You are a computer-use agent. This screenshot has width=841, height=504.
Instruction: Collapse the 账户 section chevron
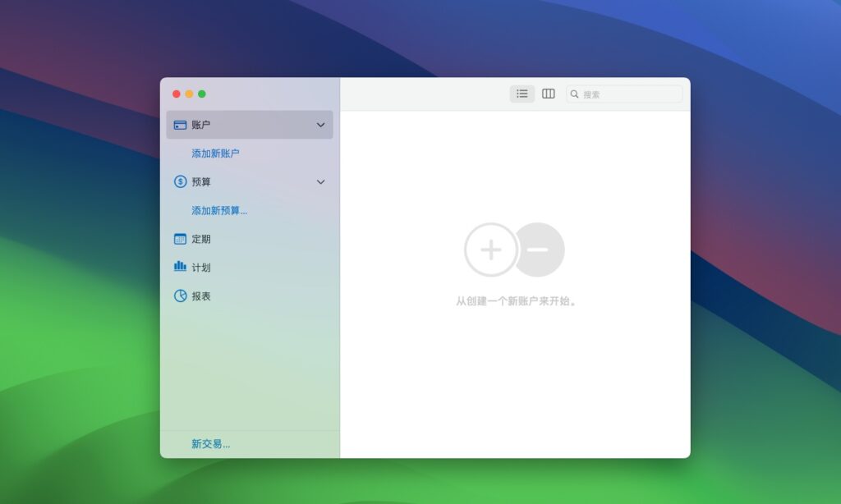[x=320, y=125]
